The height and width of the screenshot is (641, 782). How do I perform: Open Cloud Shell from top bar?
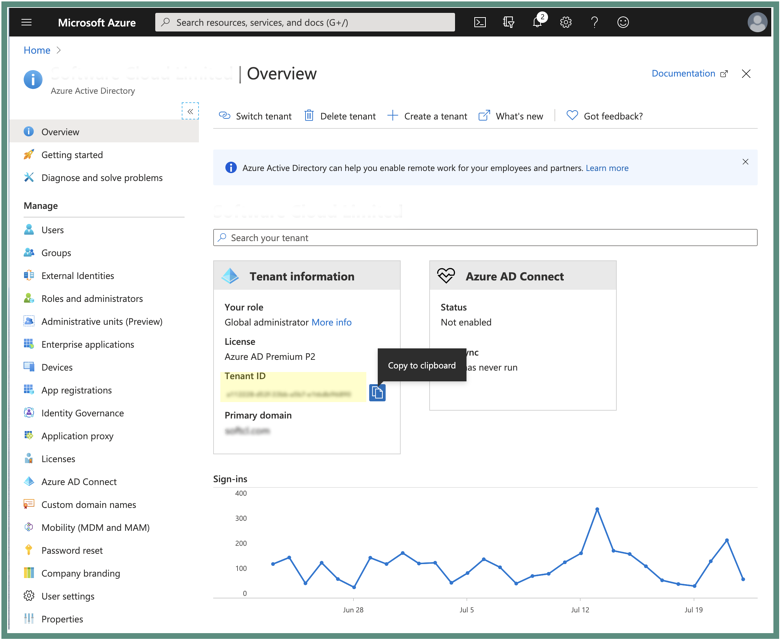pos(480,22)
